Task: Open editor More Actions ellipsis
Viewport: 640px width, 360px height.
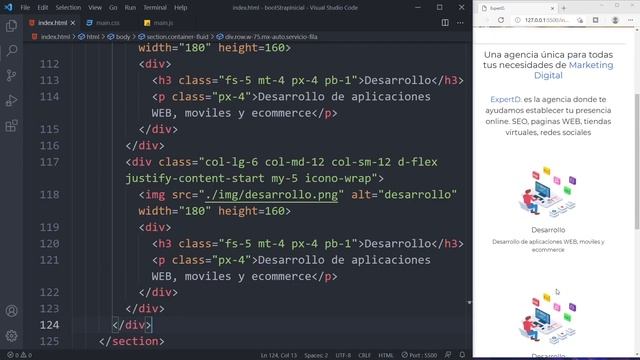Action: [460, 23]
